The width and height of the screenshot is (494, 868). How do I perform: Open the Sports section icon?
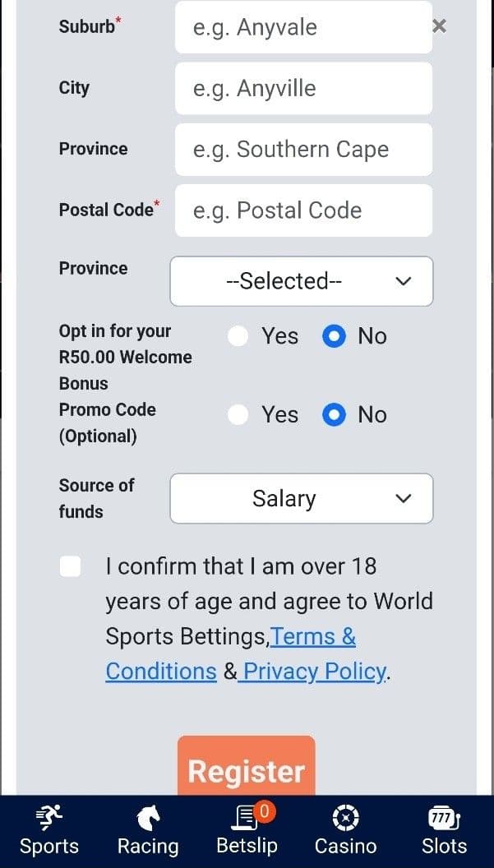click(x=48, y=816)
